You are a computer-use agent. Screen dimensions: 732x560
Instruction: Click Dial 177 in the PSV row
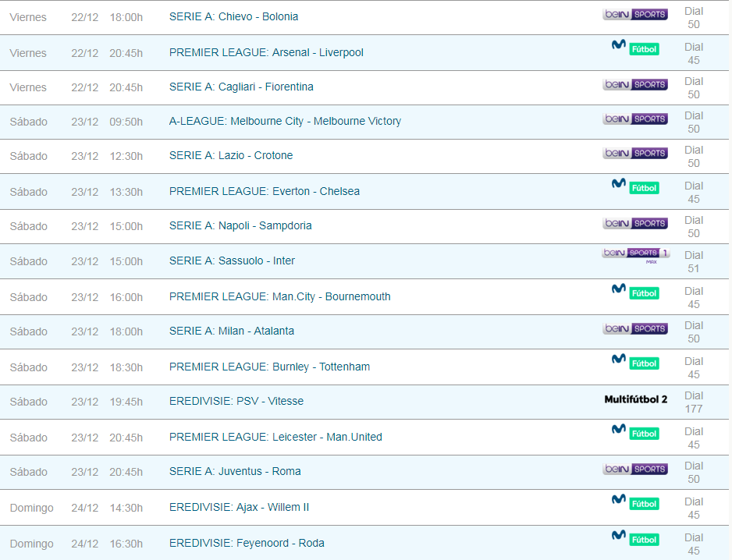tap(693, 402)
